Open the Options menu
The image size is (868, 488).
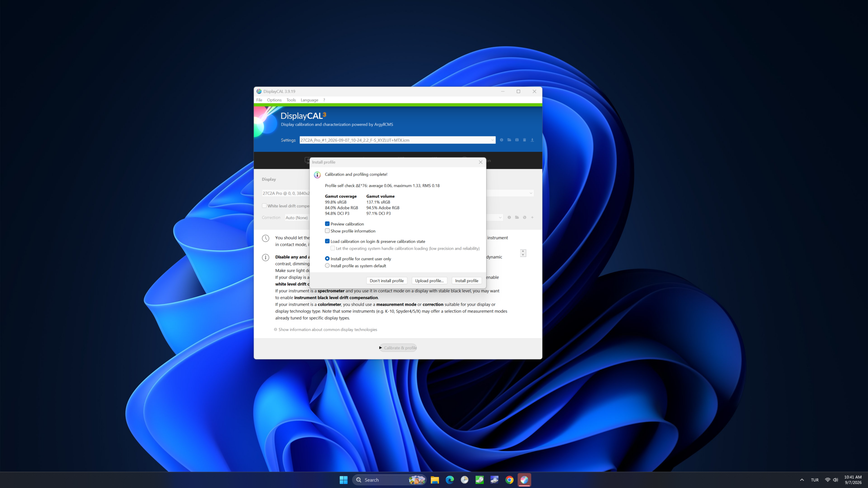pos(274,100)
